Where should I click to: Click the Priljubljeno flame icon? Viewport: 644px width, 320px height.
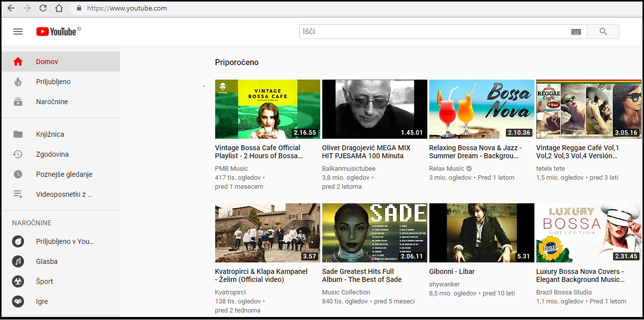pos(18,82)
